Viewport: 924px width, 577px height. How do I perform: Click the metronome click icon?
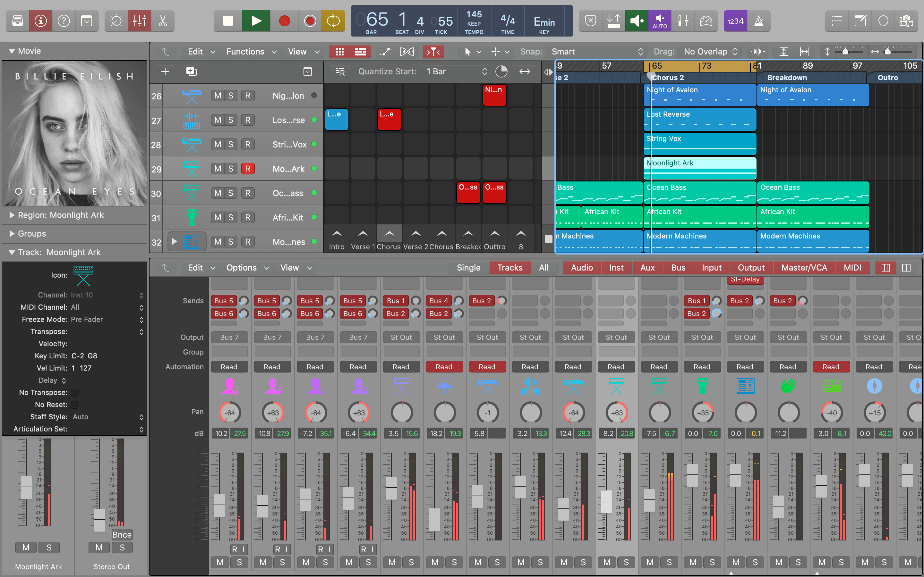coord(759,21)
